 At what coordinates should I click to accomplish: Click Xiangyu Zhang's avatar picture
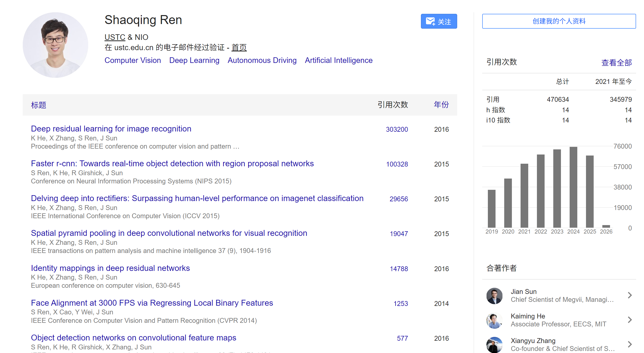tap(494, 345)
